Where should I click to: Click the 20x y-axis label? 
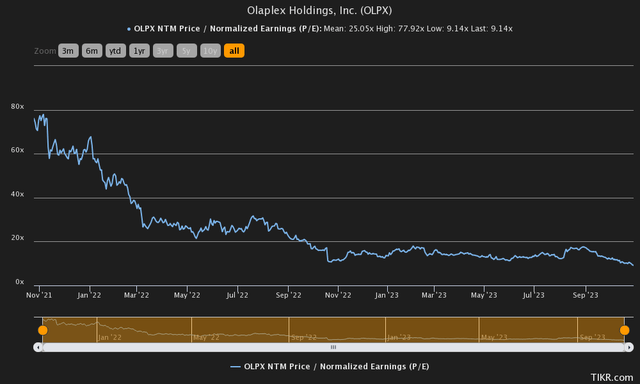[x=17, y=238]
